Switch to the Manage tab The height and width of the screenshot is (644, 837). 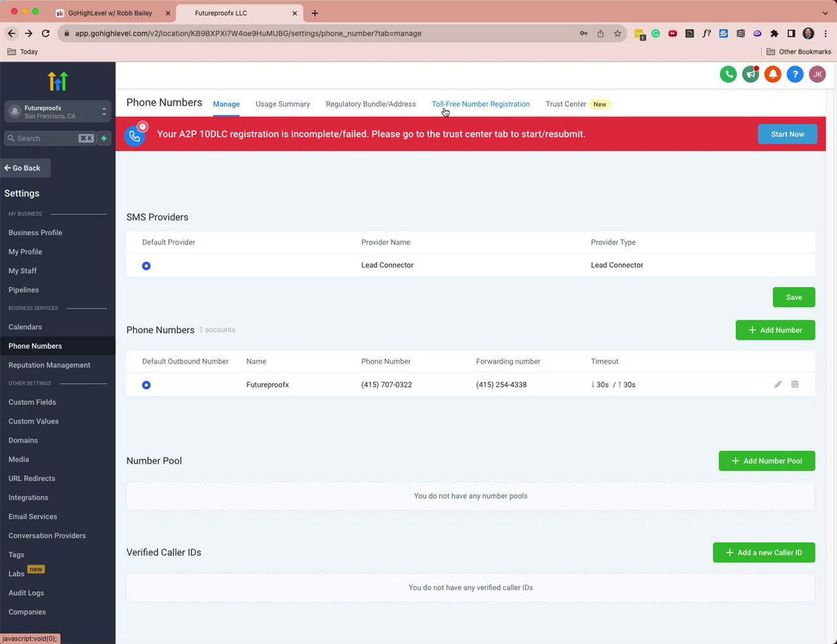pos(226,104)
